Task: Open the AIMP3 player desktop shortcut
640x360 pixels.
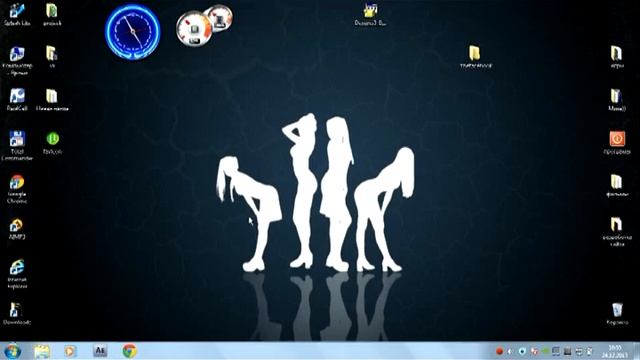Action: (17, 229)
